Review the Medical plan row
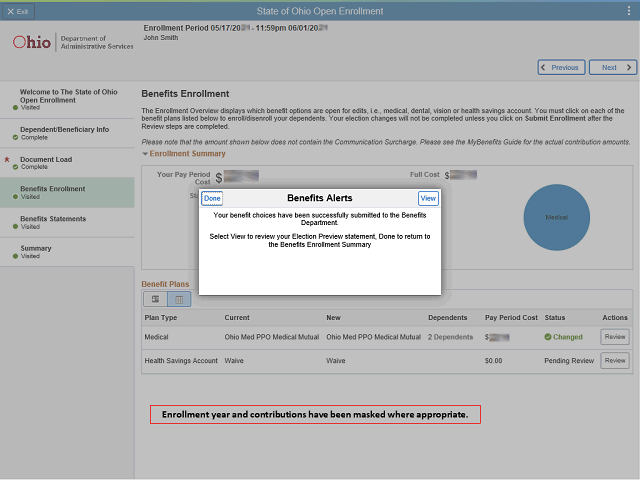Image resolution: width=640 pixels, height=480 pixels. pyautogui.click(x=615, y=337)
